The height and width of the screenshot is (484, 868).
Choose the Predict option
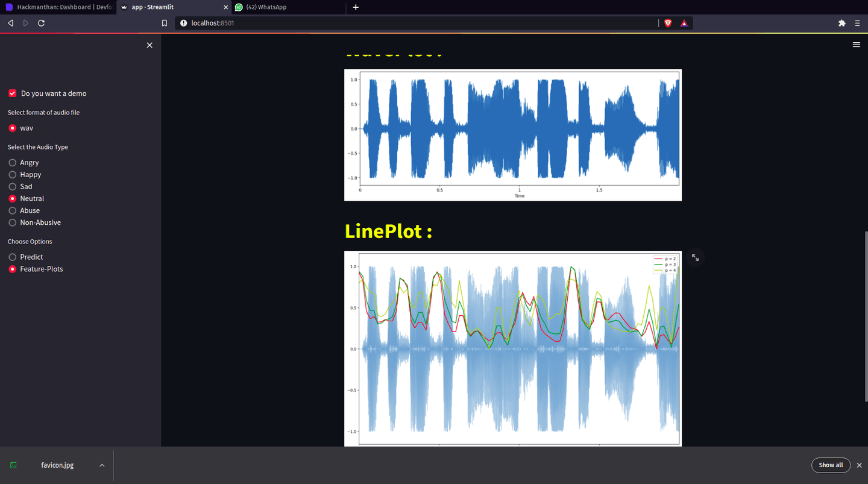12,257
